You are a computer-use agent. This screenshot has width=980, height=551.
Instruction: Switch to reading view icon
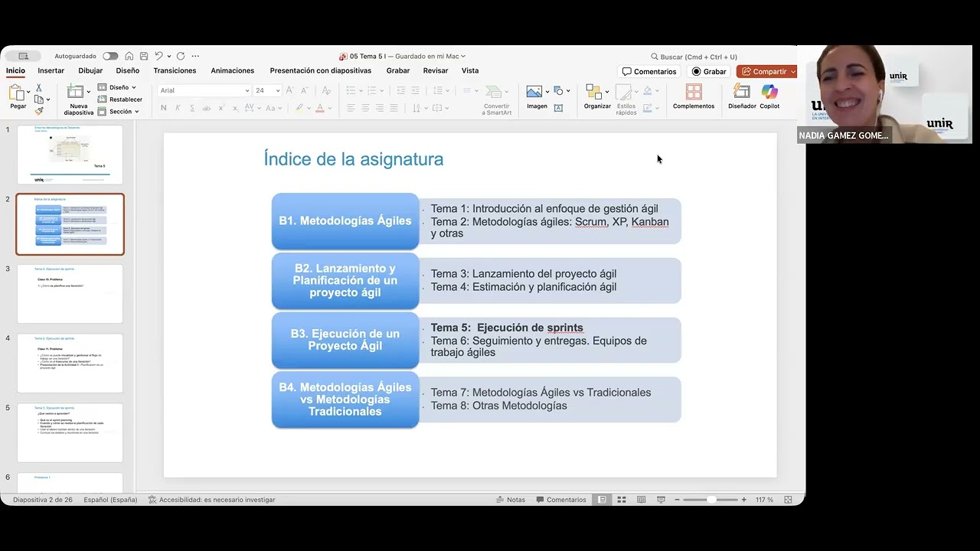641,500
